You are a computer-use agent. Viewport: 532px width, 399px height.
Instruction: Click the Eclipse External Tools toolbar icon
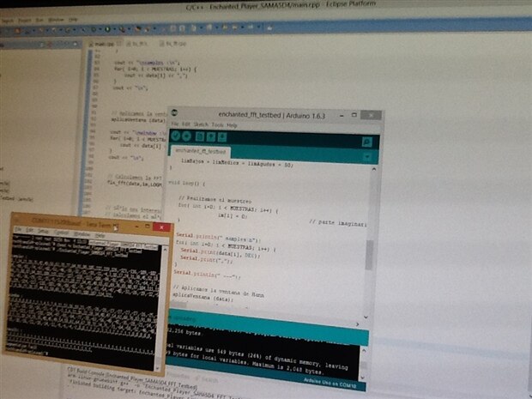[x=122, y=29]
